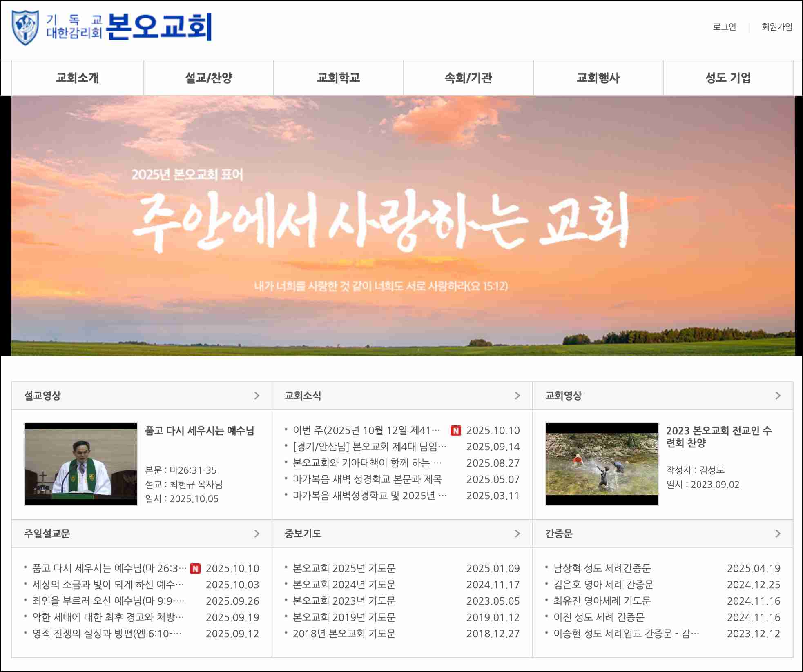Viewport: 803px width, 672px height.
Task: Open the pastor sermon video thumbnail
Action: tap(81, 464)
